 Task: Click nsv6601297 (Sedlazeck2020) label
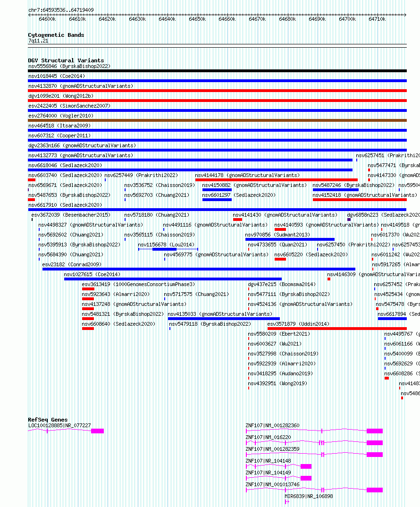239,195
